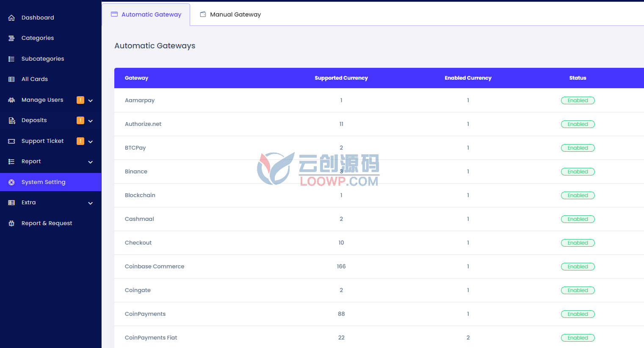Click the Enabled status badge for Cashmaal
The image size is (644, 348).
[578, 219]
